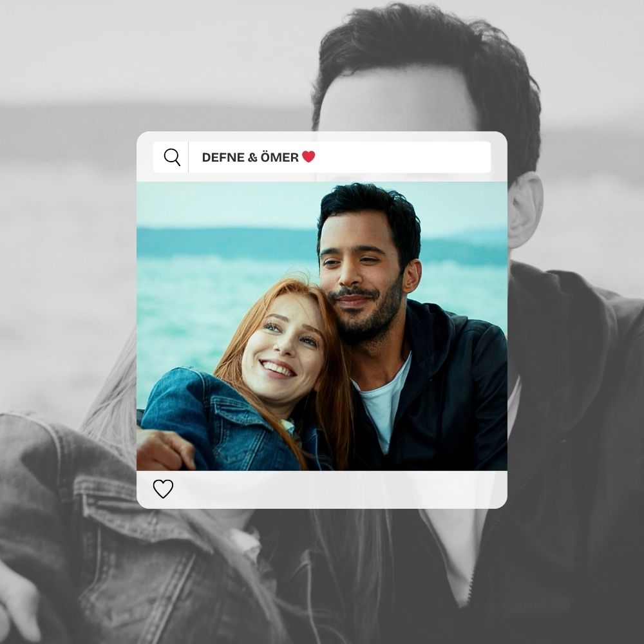644x644 pixels.
Task: Click the magnifying glass search icon
Action: [172, 157]
